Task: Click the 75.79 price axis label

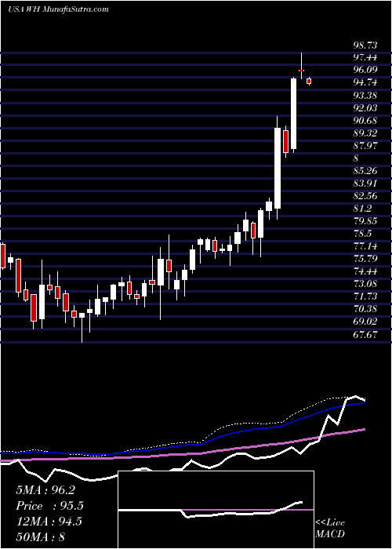Action: click(365, 259)
